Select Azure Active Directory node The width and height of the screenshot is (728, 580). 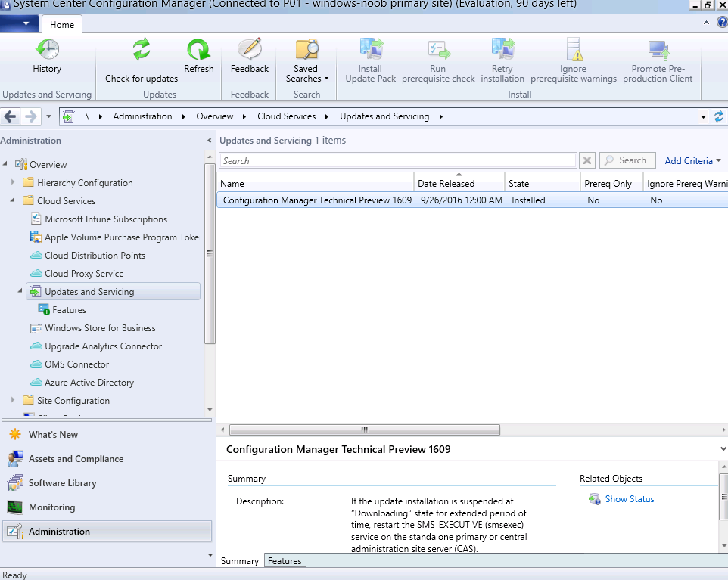(82, 383)
